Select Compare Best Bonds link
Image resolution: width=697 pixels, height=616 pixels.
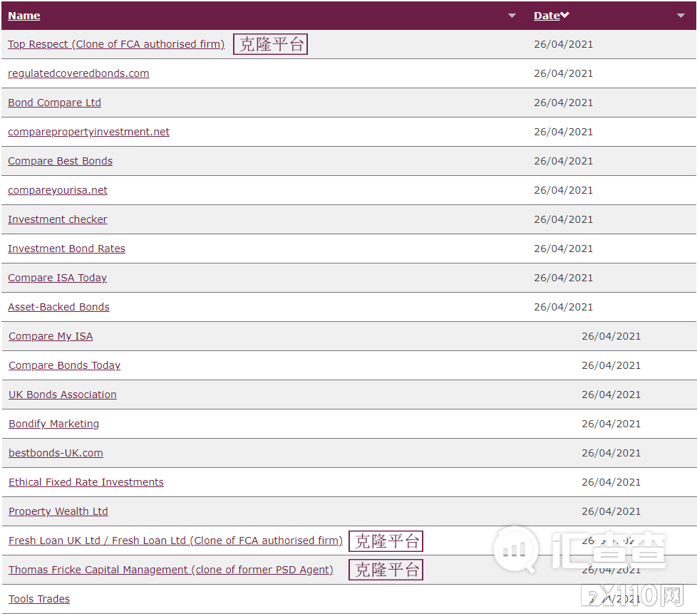pyautogui.click(x=60, y=161)
